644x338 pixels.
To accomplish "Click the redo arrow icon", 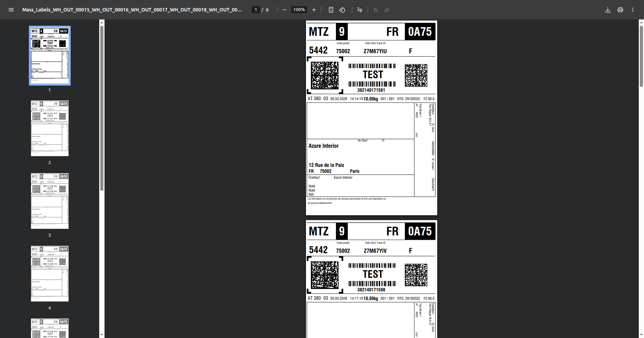I will [x=387, y=10].
